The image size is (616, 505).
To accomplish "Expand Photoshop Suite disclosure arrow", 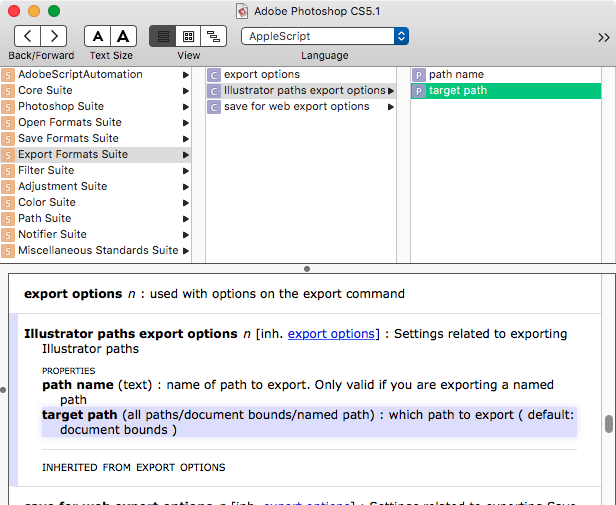I will click(185, 107).
